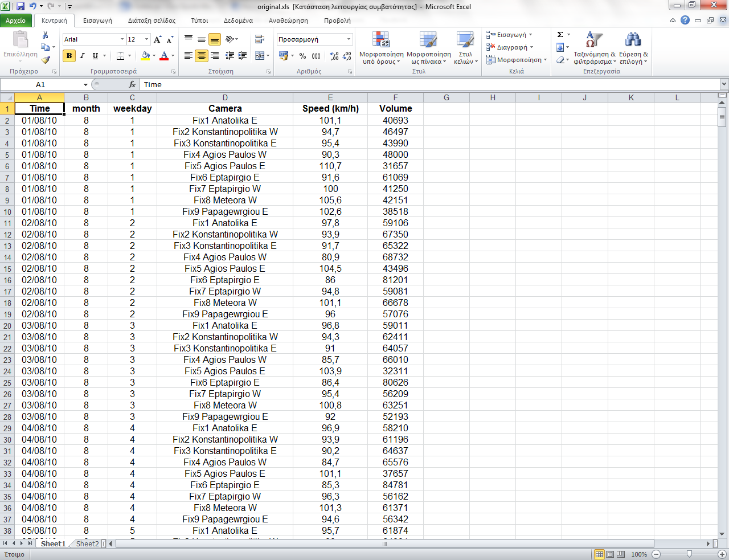Image resolution: width=729 pixels, height=560 pixels.
Task: Click Μορφοποίηση format cells button
Action: 517,60
